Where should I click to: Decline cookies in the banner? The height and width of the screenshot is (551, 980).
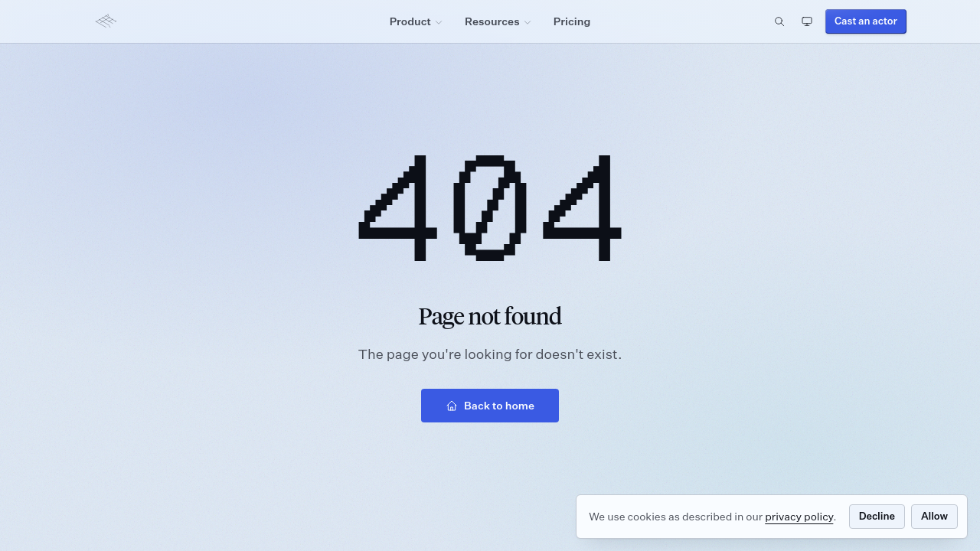pos(877,517)
